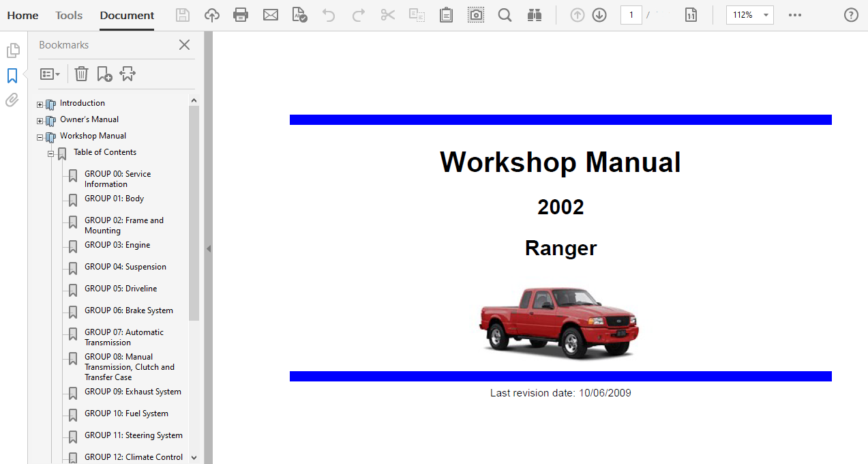Send file by email icon
The height and width of the screenshot is (464, 868).
point(271,15)
